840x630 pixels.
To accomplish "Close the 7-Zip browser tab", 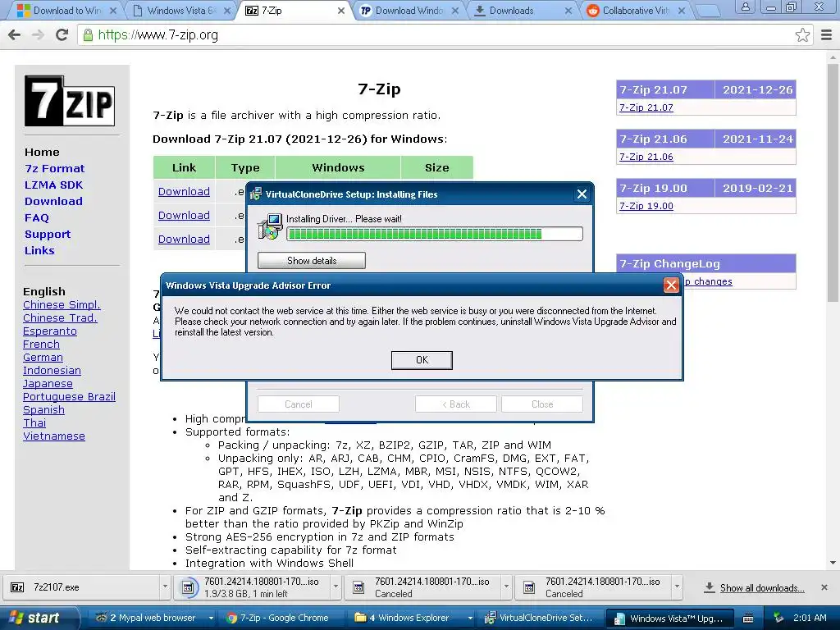I will (340, 10).
